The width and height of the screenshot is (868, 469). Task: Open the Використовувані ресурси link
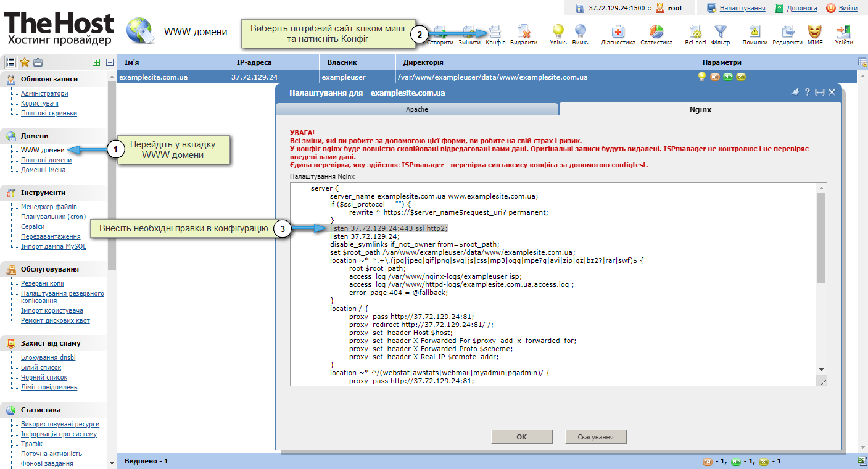click(x=60, y=425)
